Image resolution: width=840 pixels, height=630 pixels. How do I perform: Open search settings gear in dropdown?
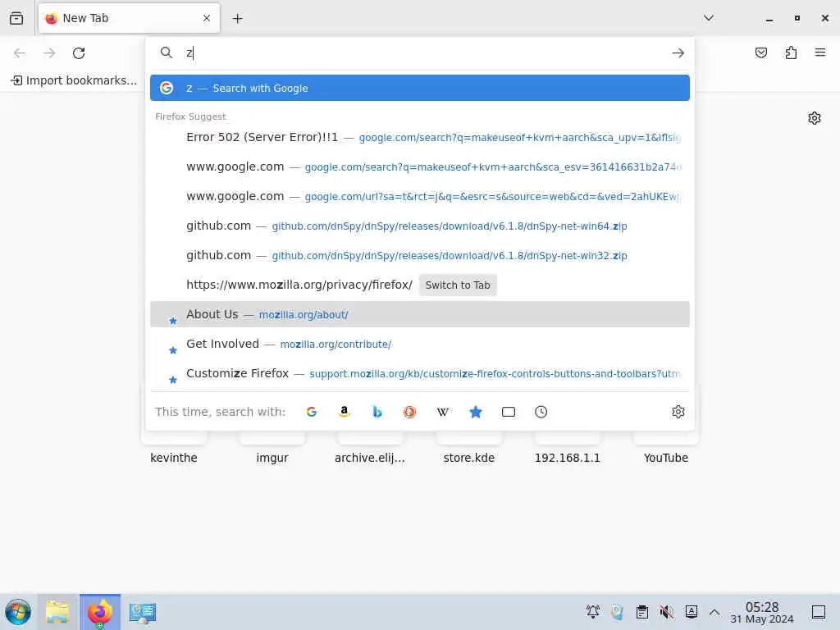tap(678, 412)
